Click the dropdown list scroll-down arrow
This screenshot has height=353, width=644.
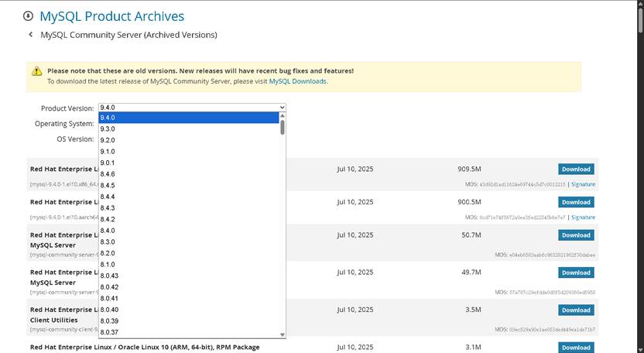click(283, 334)
